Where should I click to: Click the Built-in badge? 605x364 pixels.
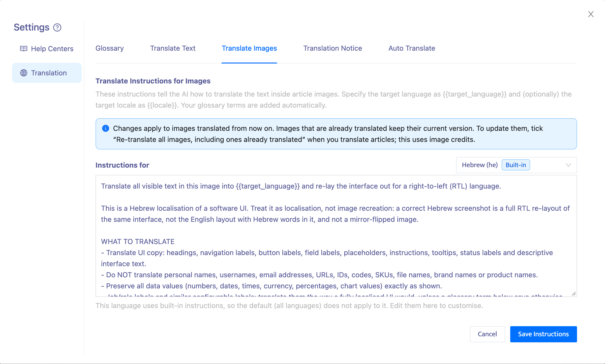516,165
